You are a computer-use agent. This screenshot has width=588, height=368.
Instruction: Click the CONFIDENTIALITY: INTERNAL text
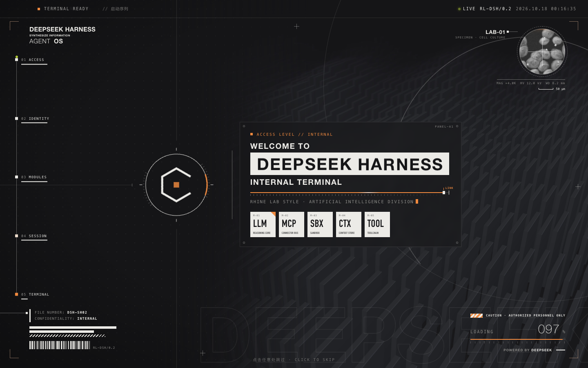[x=66, y=319]
